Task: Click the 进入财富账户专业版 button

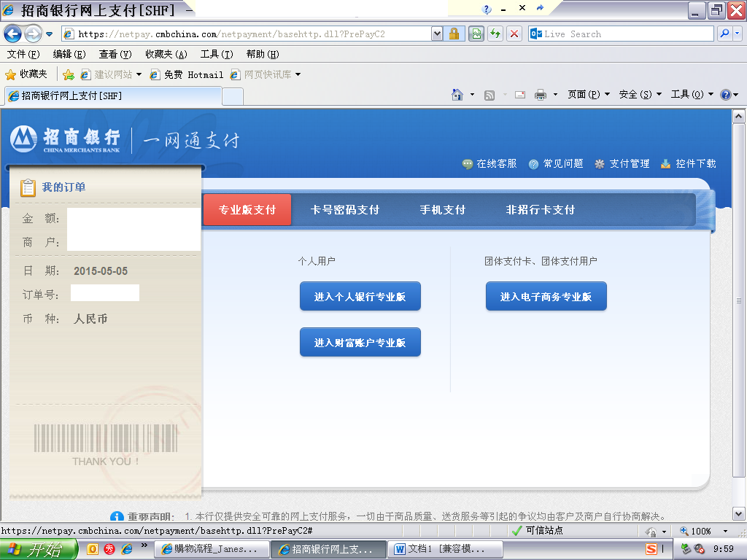Action: pyautogui.click(x=360, y=342)
